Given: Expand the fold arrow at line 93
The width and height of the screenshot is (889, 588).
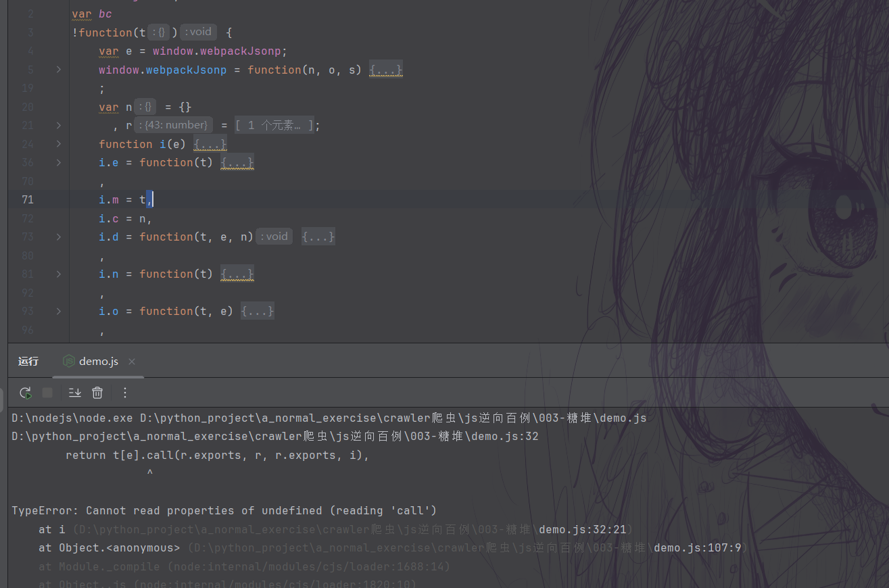Looking at the screenshot, I should 59,311.
